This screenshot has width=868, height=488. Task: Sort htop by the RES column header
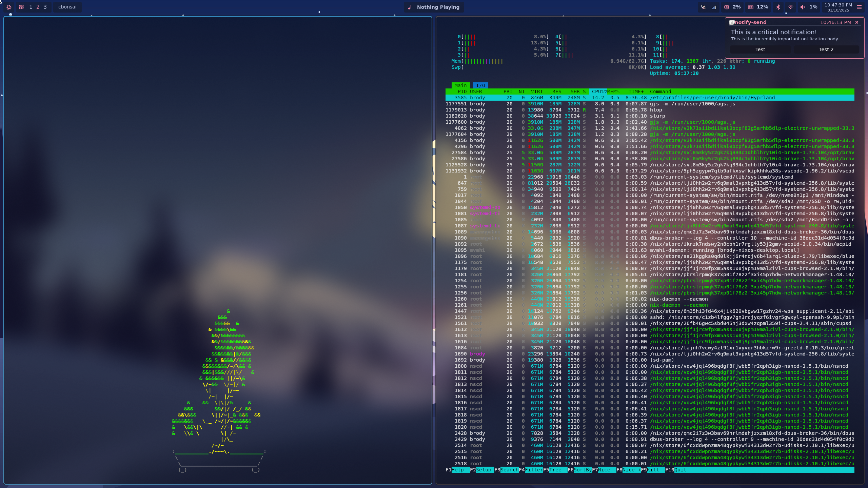(556, 91)
